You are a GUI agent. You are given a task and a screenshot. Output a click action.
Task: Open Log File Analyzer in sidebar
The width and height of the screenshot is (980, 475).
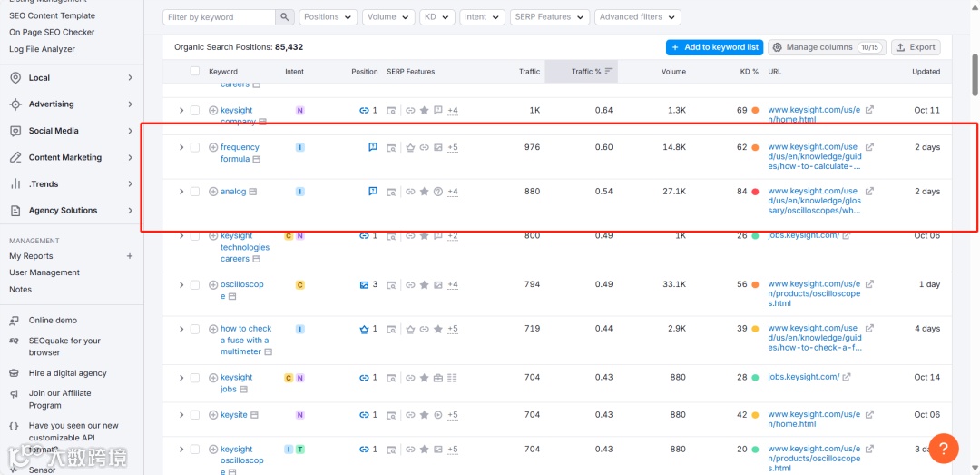(42, 49)
